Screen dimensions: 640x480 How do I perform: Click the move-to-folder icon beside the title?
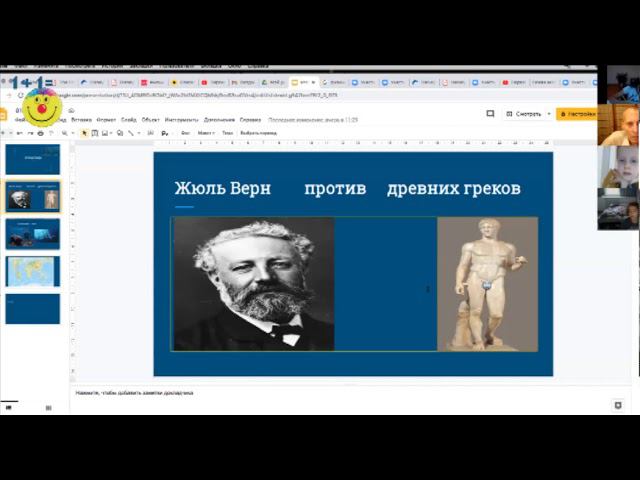(71, 111)
